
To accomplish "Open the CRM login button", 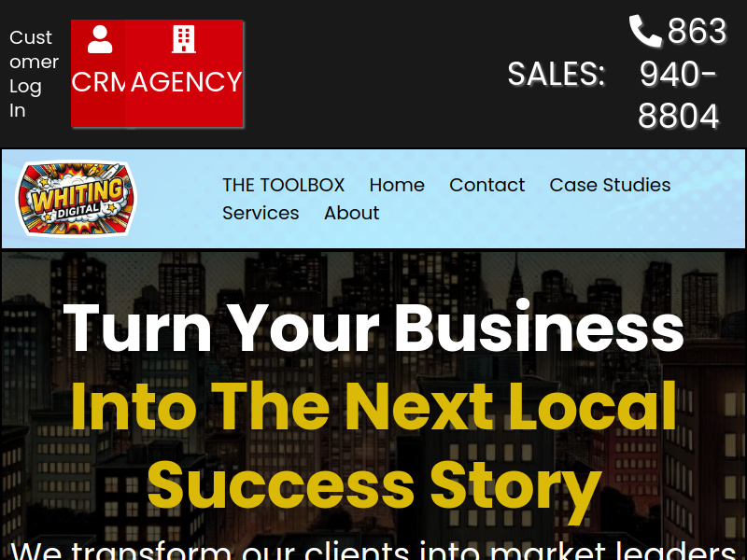I will [x=98, y=74].
